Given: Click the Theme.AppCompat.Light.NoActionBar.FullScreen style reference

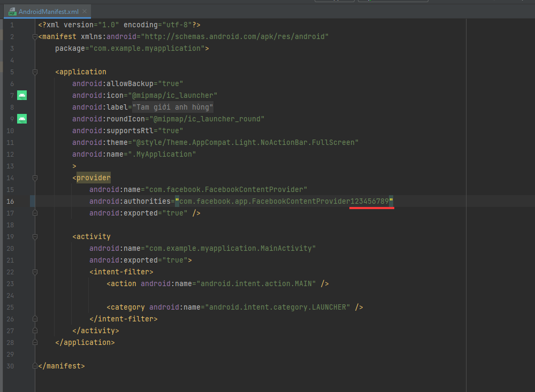Looking at the screenshot, I should click(x=246, y=142).
